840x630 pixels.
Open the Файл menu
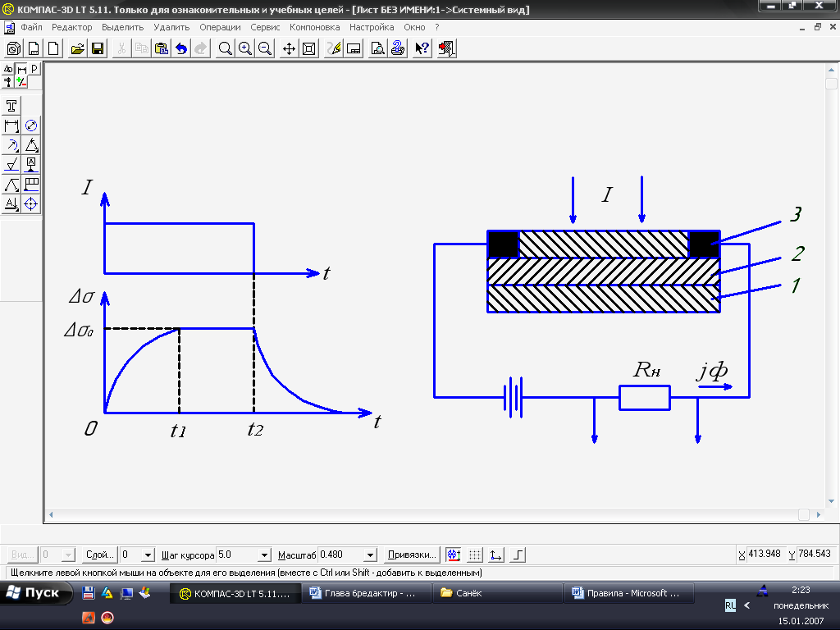[32, 27]
